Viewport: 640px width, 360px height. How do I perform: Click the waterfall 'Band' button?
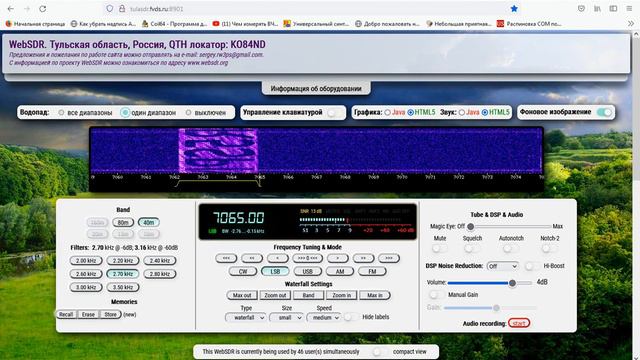click(x=308, y=295)
